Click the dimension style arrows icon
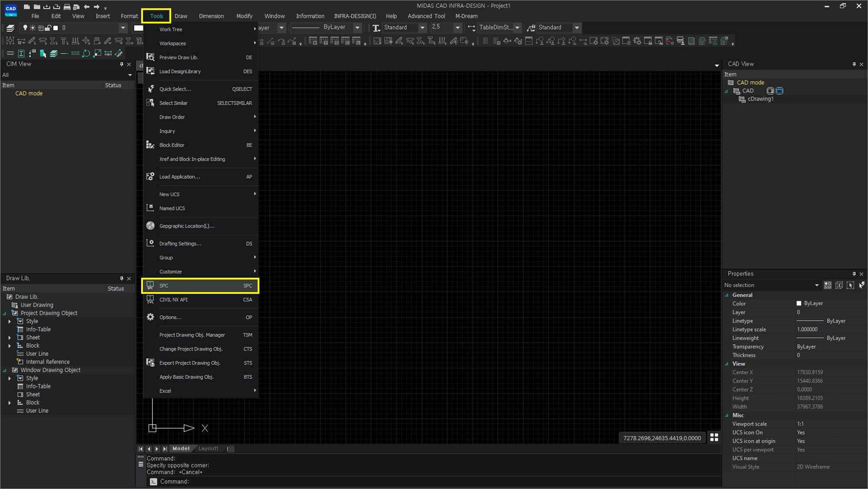Screen dimensions: 868x489 tap(471, 28)
